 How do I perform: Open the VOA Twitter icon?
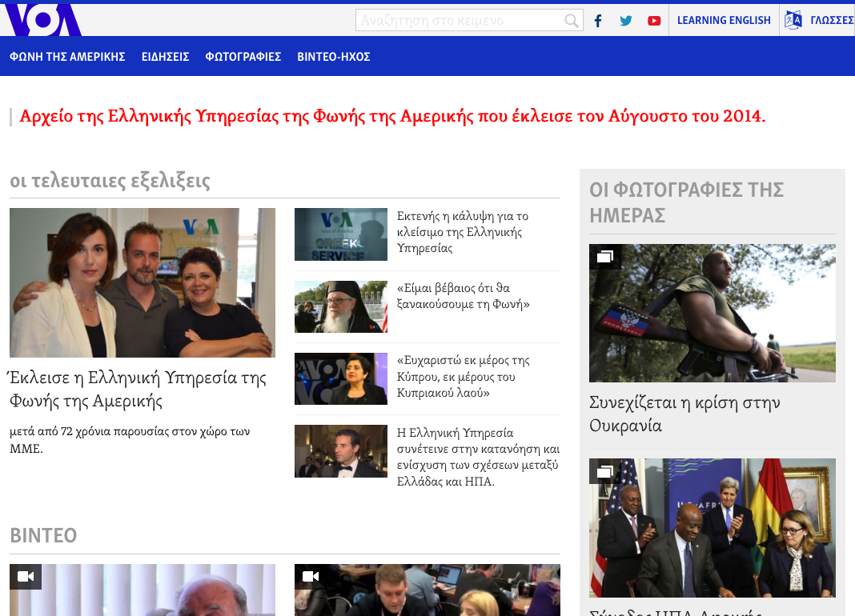(x=626, y=21)
